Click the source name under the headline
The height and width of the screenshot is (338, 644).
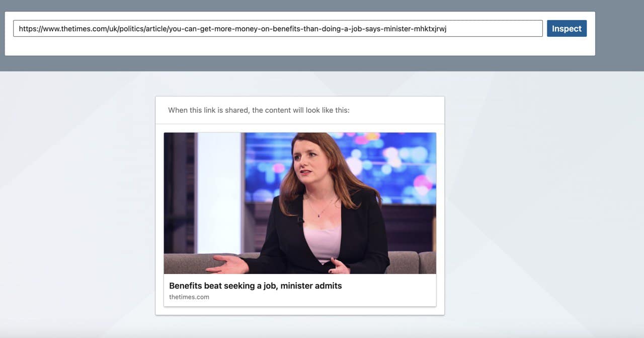[x=189, y=297]
